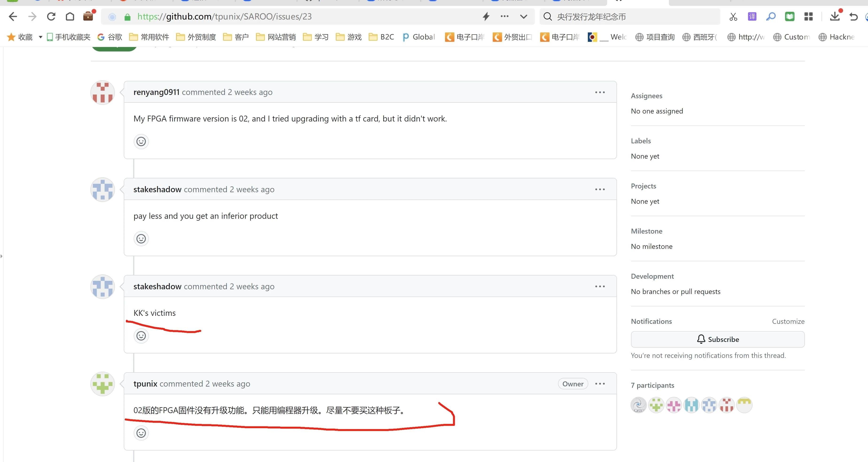Click the lightning speed mode icon

pyautogui.click(x=486, y=16)
